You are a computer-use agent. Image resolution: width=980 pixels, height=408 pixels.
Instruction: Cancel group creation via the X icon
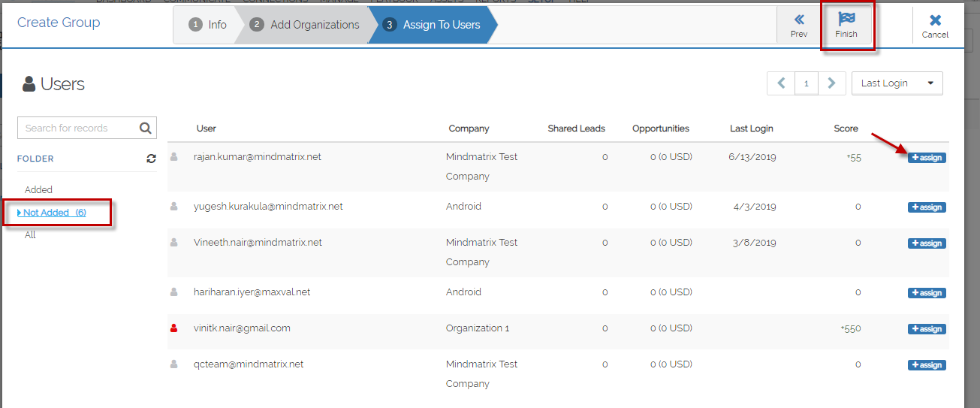pos(935,20)
